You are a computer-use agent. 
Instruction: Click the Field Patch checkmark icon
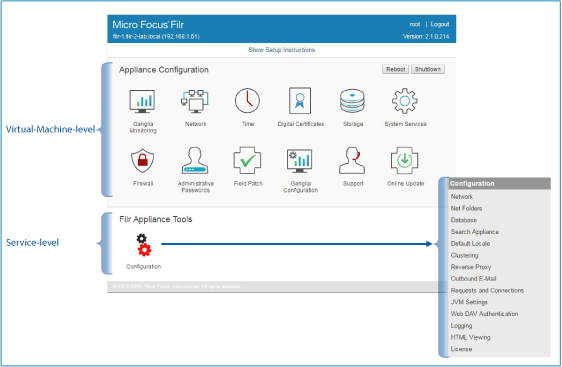(x=247, y=160)
